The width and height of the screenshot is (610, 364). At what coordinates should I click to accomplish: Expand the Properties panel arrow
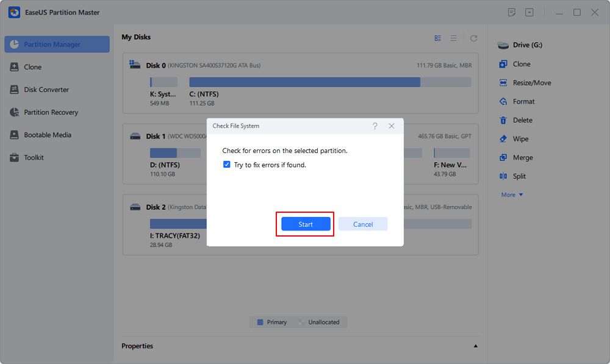[475, 346]
